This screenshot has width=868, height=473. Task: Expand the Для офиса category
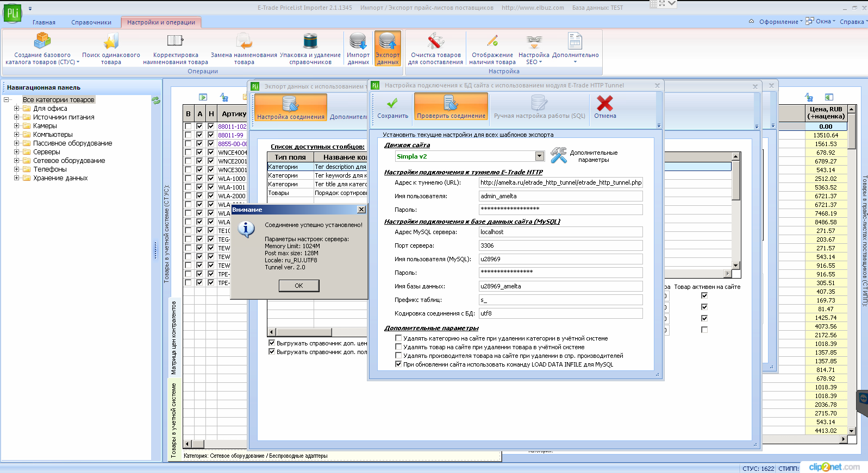(x=16, y=109)
